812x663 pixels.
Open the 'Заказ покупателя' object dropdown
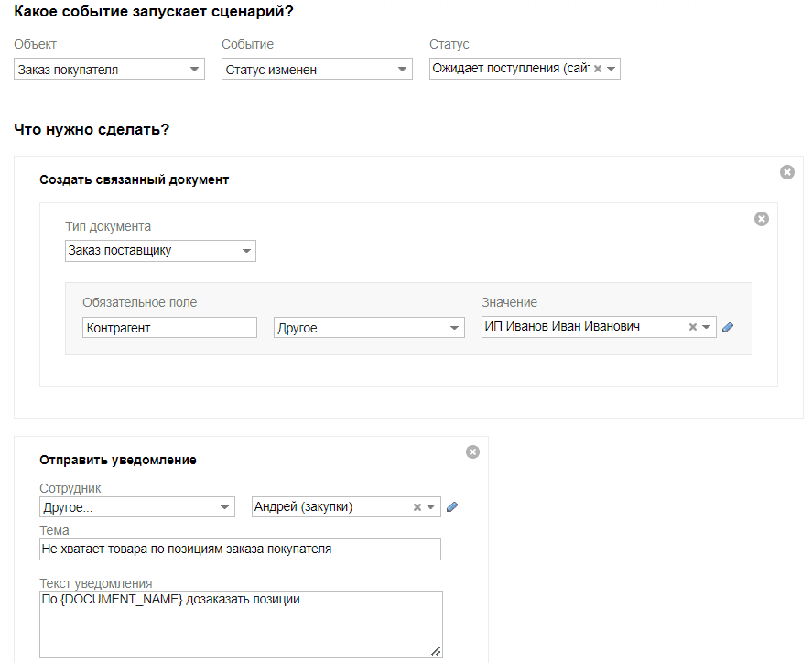click(x=194, y=70)
